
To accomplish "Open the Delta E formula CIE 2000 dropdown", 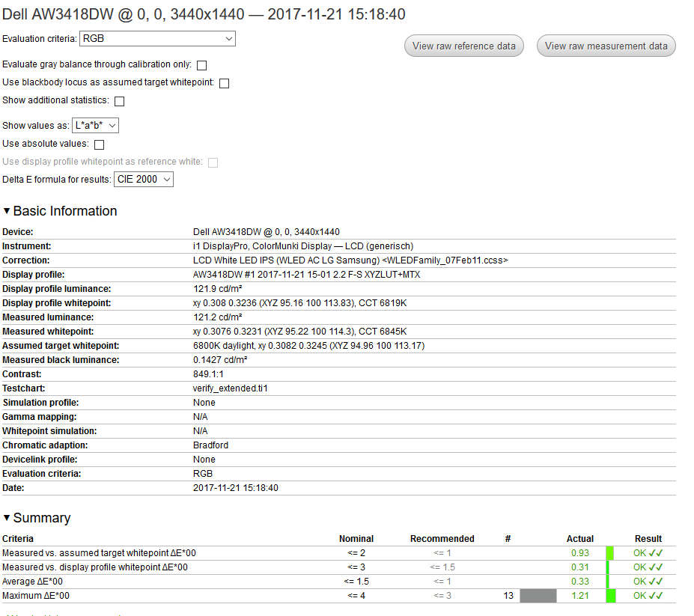I will point(144,179).
